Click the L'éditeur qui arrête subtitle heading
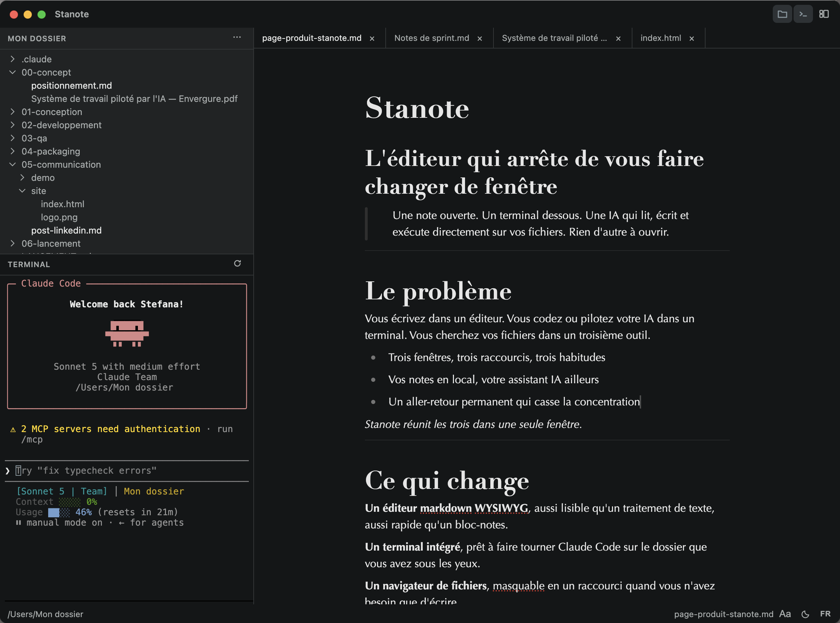The height and width of the screenshot is (623, 840). [534, 172]
